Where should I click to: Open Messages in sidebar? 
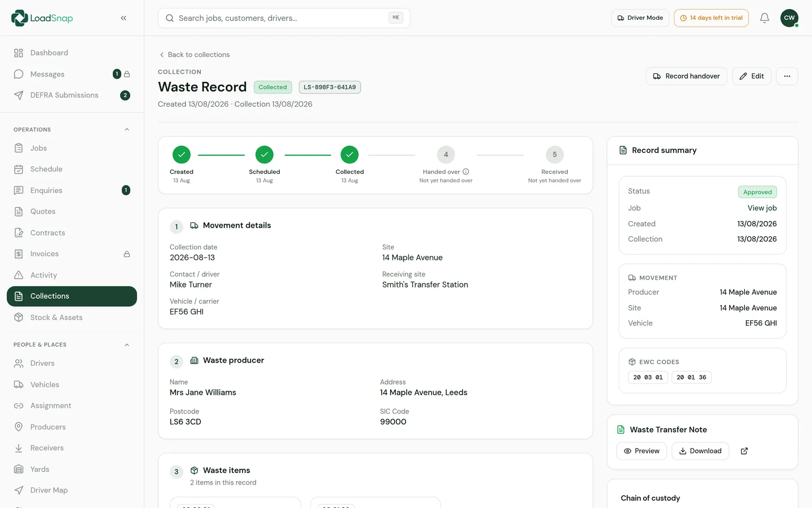[x=72, y=74]
